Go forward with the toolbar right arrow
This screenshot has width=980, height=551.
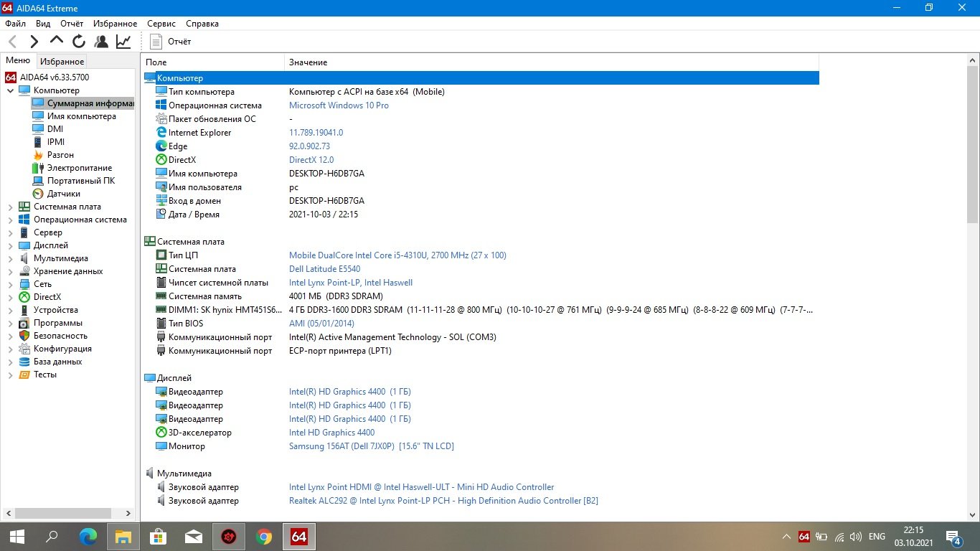(34, 42)
